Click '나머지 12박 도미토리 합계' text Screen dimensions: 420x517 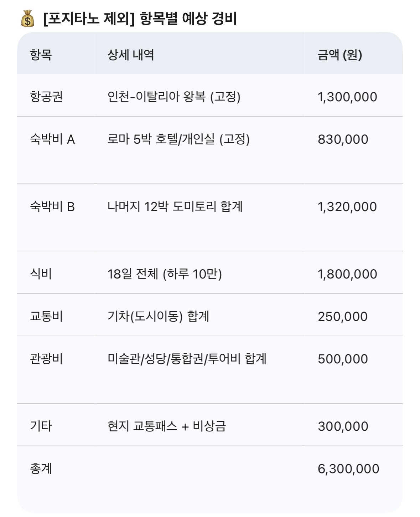175,206
